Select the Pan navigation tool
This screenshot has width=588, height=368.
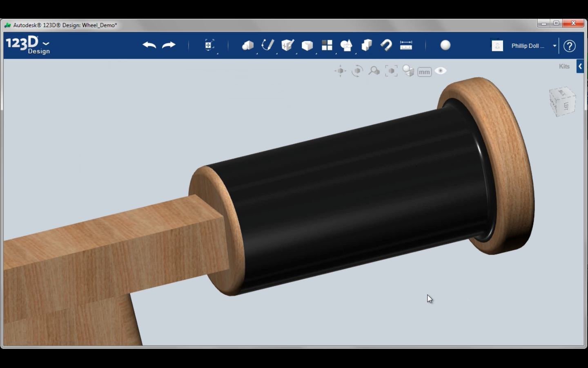pos(340,71)
